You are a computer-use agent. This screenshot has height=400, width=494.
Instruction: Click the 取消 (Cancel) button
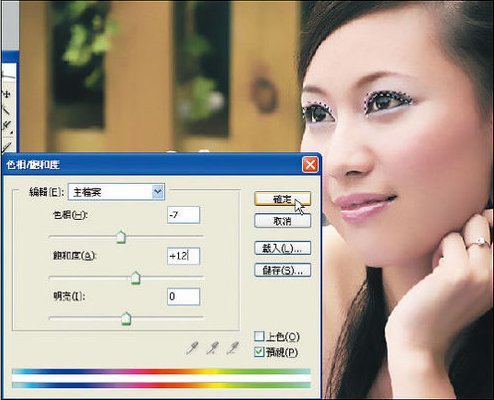pyautogui.click(x=282, y=221)
